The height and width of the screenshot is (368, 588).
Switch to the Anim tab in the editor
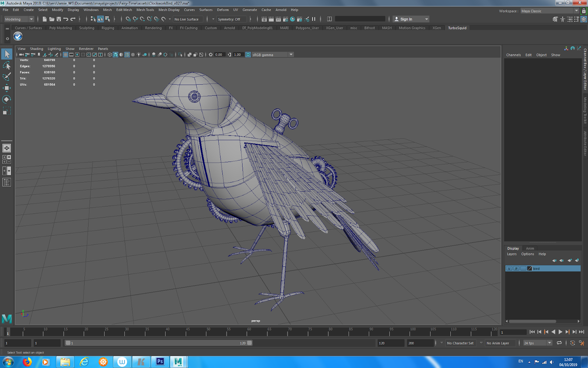tap(530, 248)
